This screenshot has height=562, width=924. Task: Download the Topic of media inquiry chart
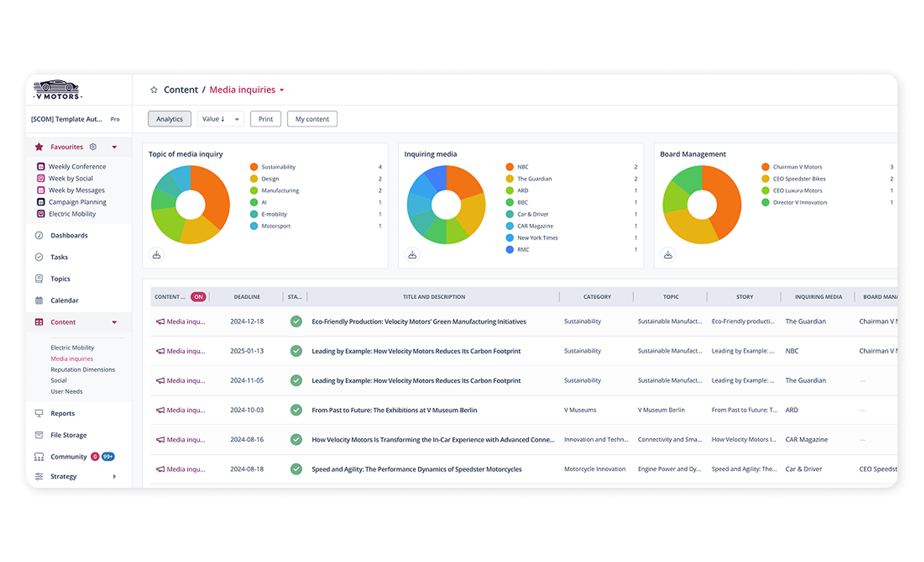(157, 254)
